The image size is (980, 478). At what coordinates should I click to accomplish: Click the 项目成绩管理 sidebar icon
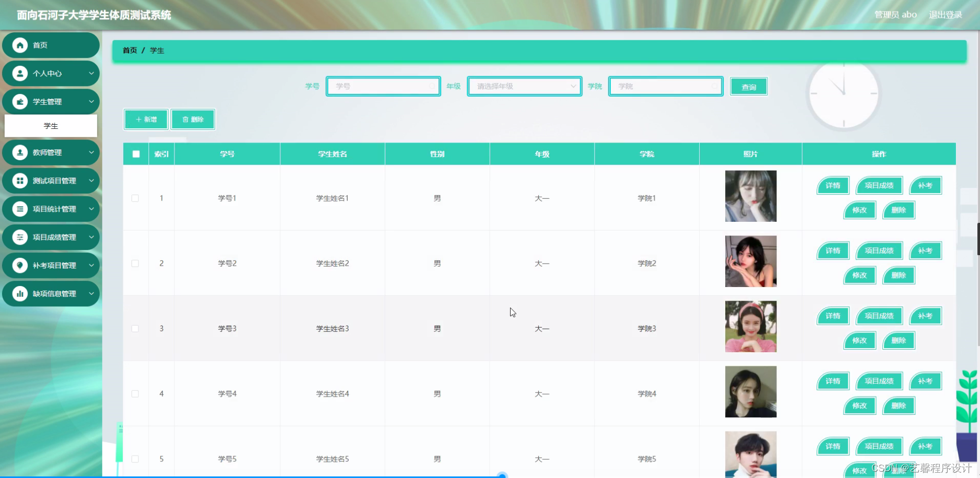tap(20, 237)
